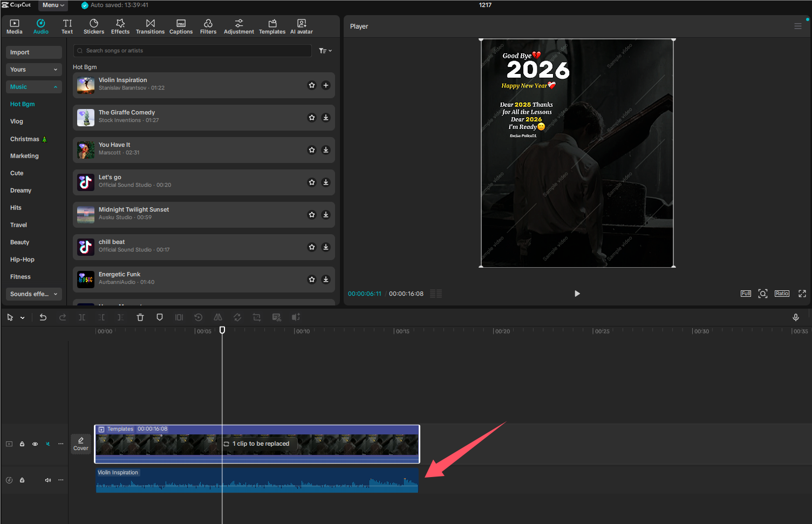Switch to the Transitions panel
The width and height of the screenshot is (812, 524).
click(150, 25)
